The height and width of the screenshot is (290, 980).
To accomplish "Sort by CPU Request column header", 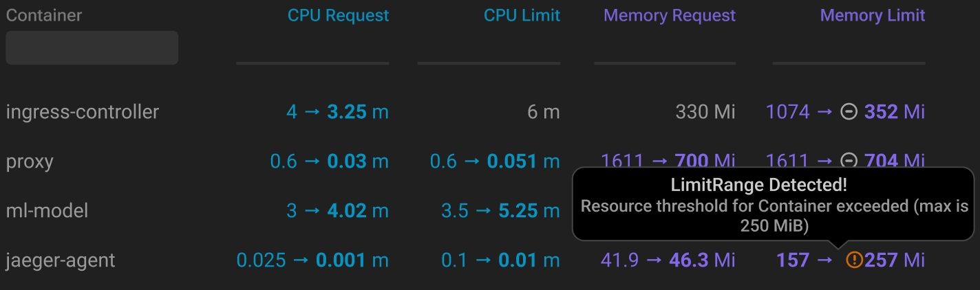I will coord(338,16).
